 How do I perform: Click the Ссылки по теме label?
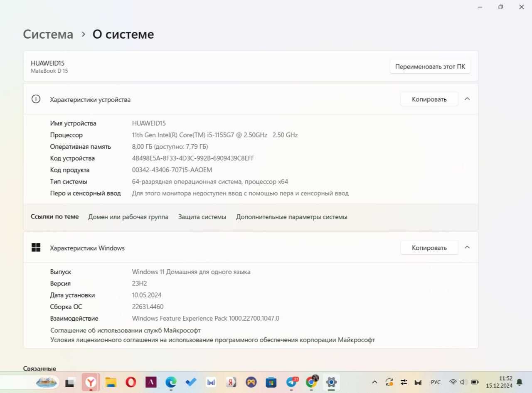pos(55,216)
